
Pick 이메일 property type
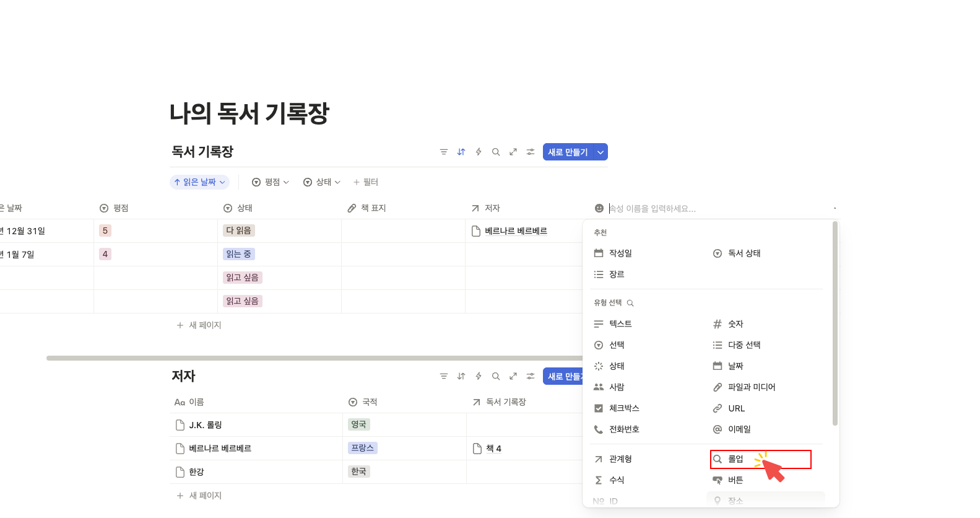766,429
